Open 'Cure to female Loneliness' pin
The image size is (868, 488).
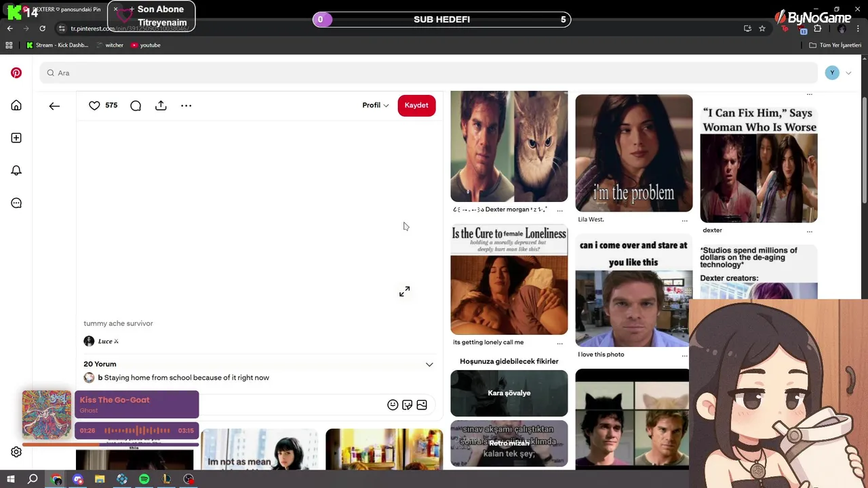click(x=509, y=279)
